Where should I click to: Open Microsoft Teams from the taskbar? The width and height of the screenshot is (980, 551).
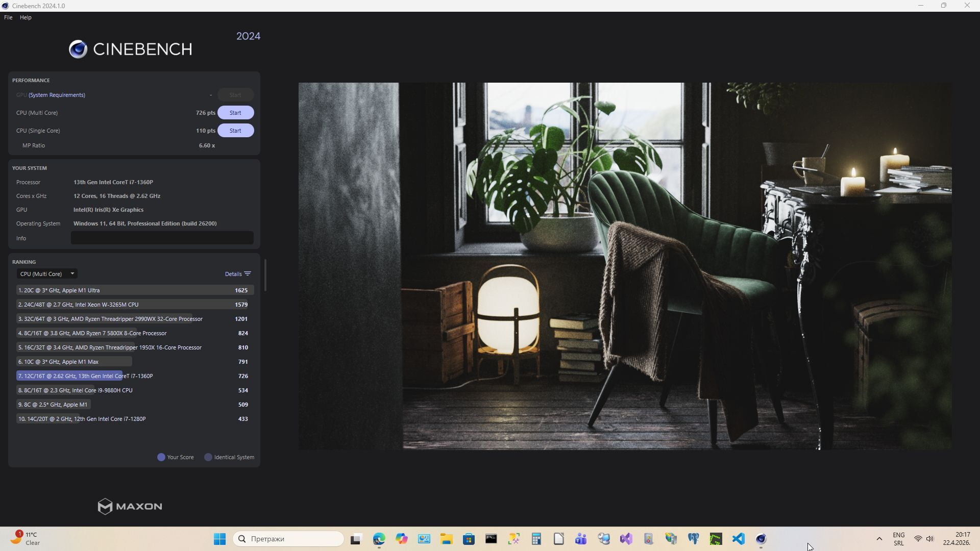581,539
